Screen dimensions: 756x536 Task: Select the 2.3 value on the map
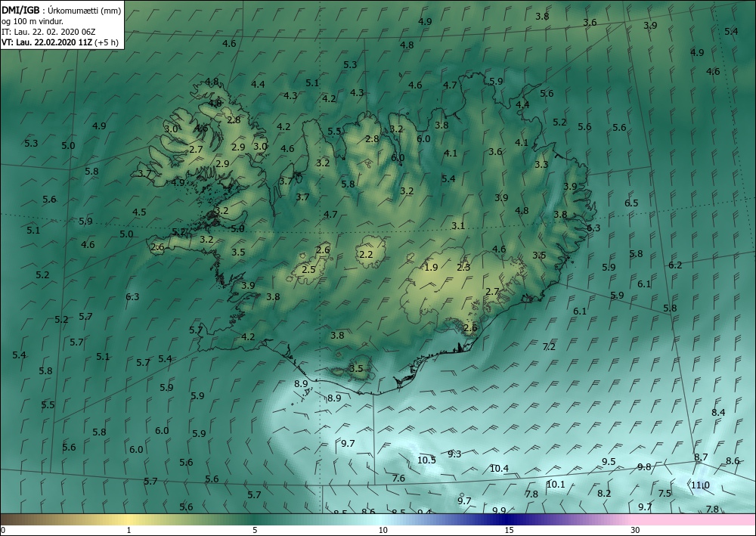(x=463, y=267)
